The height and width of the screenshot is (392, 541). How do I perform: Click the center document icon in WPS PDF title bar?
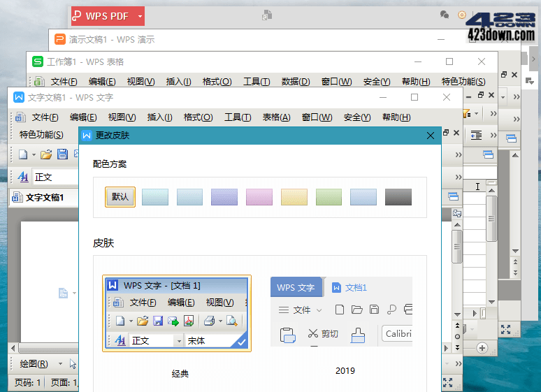pyautogui.click(x=267, y=15)
